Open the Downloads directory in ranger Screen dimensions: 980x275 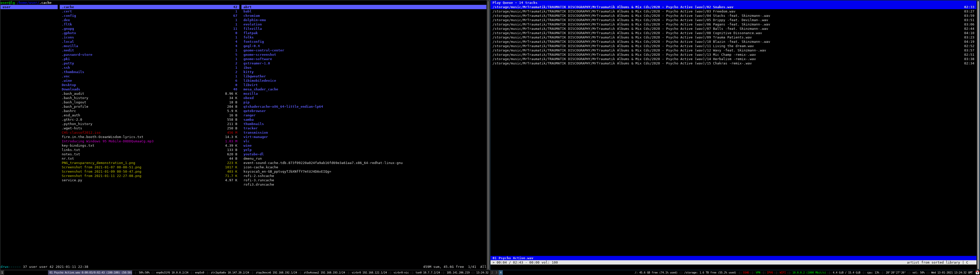click(71, 89)
